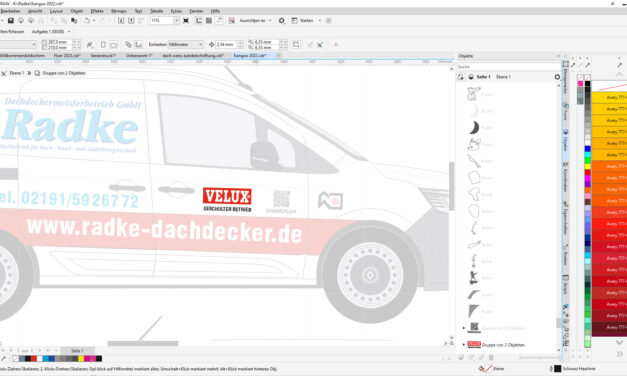The image size is (627, 376).
Task: Pick the yellow swatch in vertical palette
Action: click(x=587, y=166)
